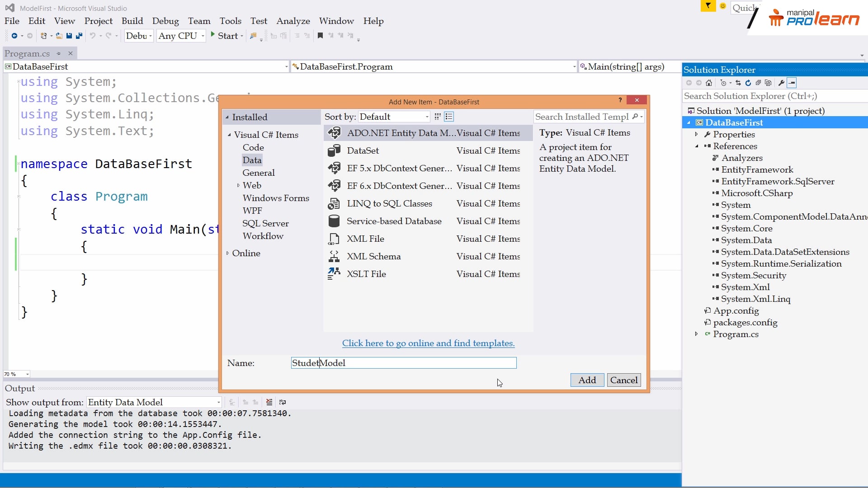Click the Add button in dialog
Image resolution: width=868 pixels, height=488 pixels.
coord(587,380)
